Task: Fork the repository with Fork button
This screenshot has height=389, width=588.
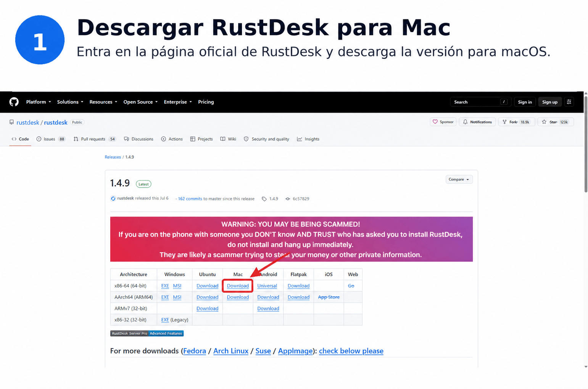Action: click(x=516, y=122)
